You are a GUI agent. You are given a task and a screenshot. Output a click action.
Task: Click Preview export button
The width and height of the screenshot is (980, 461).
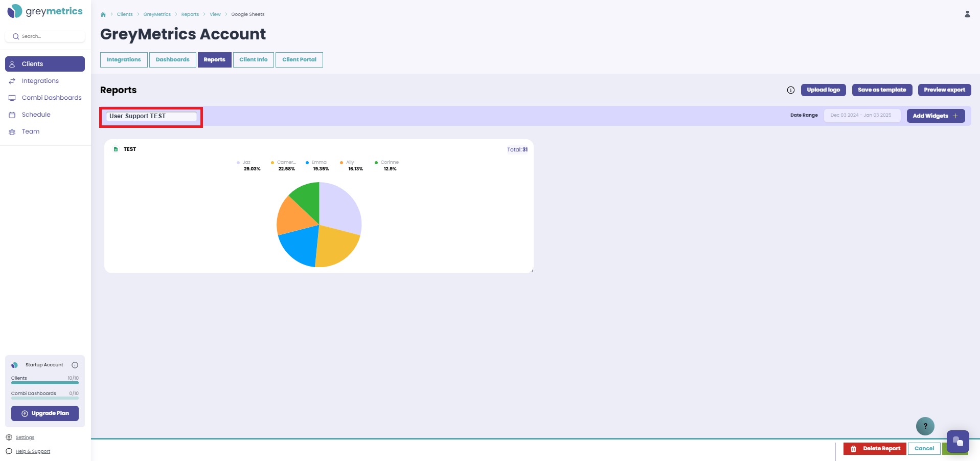[944, 90]
